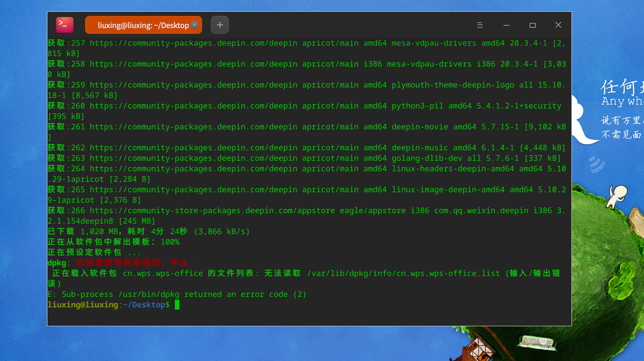Image resolution: width=644 pixels, height=361 pixels.
Task: Click linux-image-deepin-amd64 package name
Action: pos(448,190)
